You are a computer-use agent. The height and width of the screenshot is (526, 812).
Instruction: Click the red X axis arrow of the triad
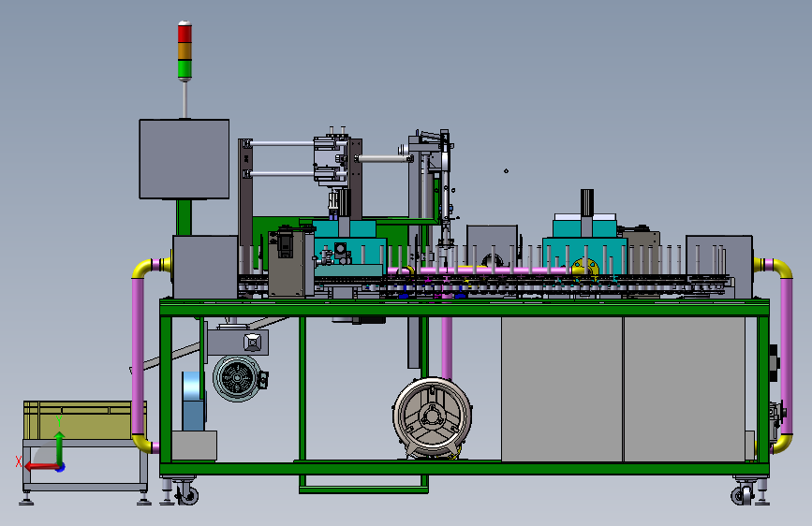click(40, 466)
